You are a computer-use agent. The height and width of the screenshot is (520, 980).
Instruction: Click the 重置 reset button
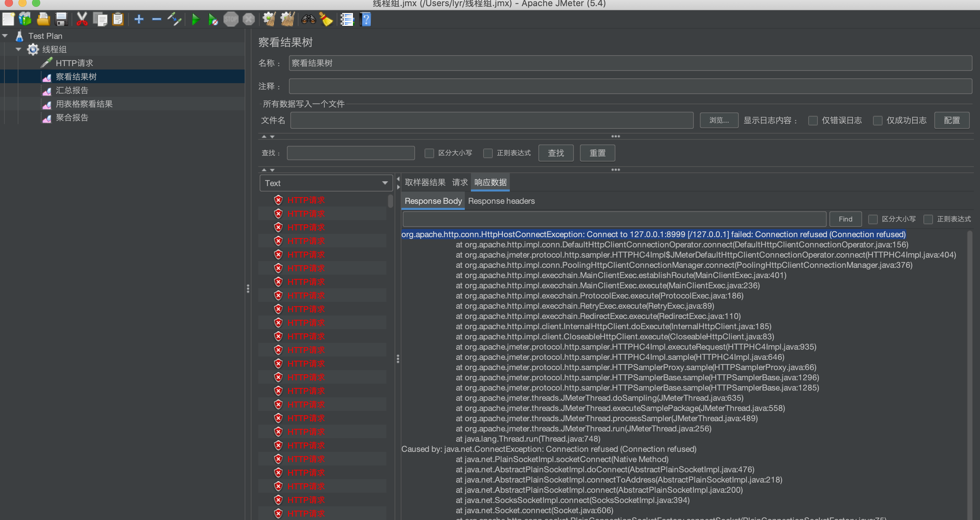[597, 153]
